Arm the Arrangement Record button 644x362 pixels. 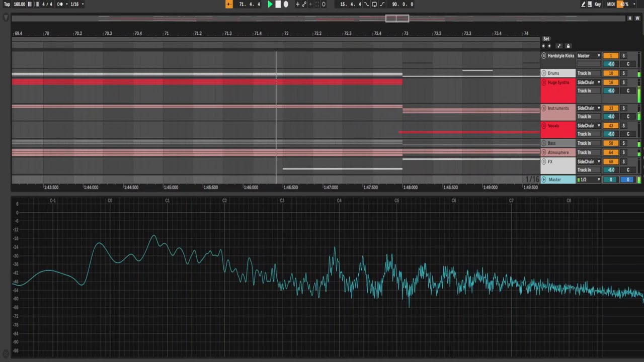click(286, 4)
